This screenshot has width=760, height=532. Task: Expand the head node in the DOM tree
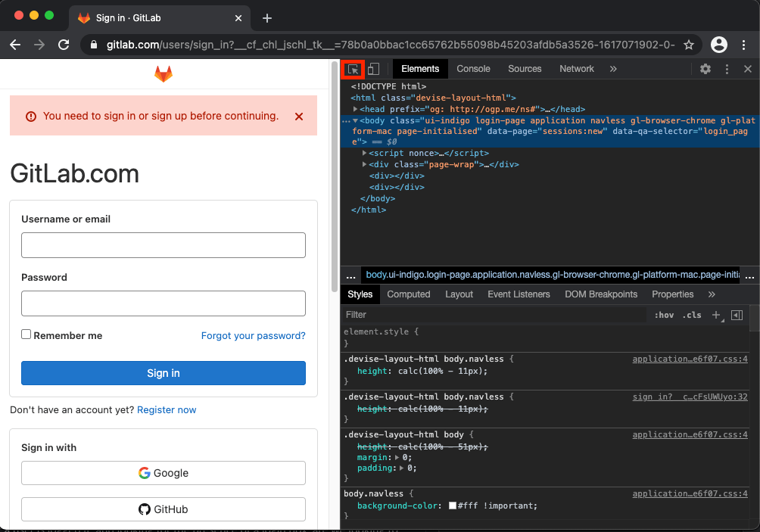pos(354,108)
